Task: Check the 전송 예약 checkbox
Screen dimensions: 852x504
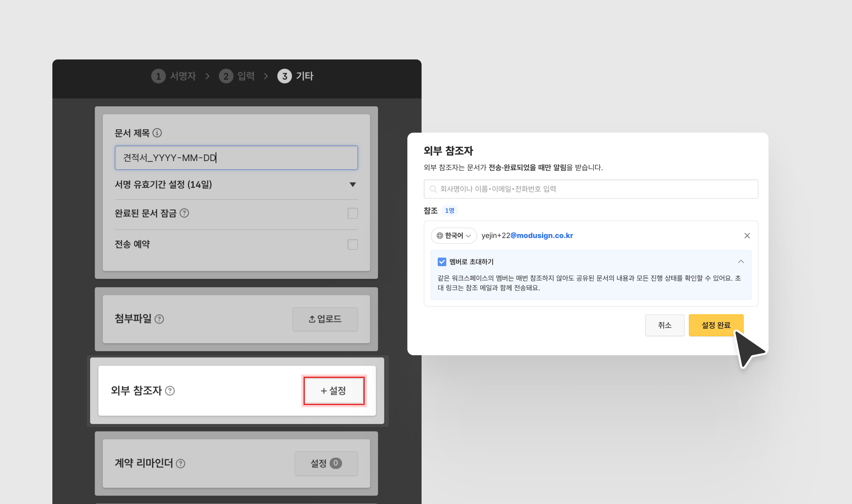Action: (353, 244)
